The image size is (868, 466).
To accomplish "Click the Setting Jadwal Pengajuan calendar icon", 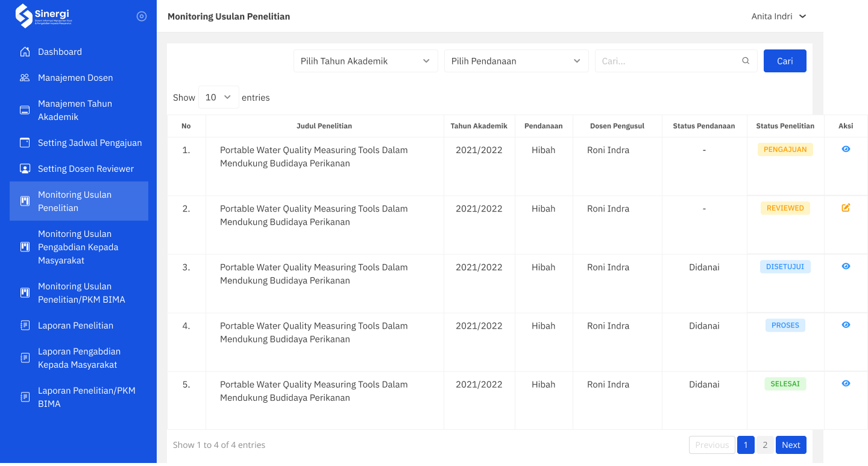I will [x=25, y=143].
